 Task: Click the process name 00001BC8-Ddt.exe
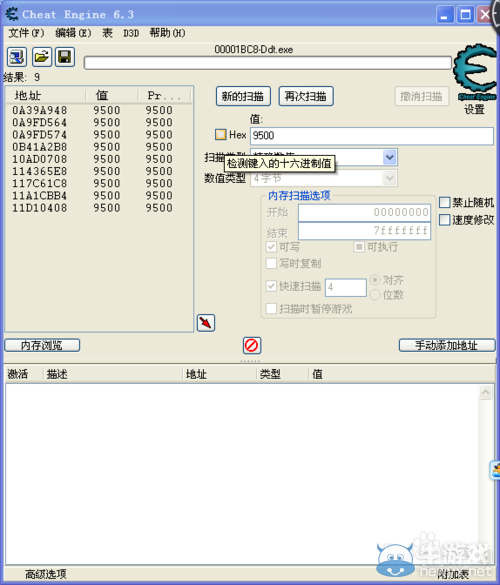click(254, 50)
